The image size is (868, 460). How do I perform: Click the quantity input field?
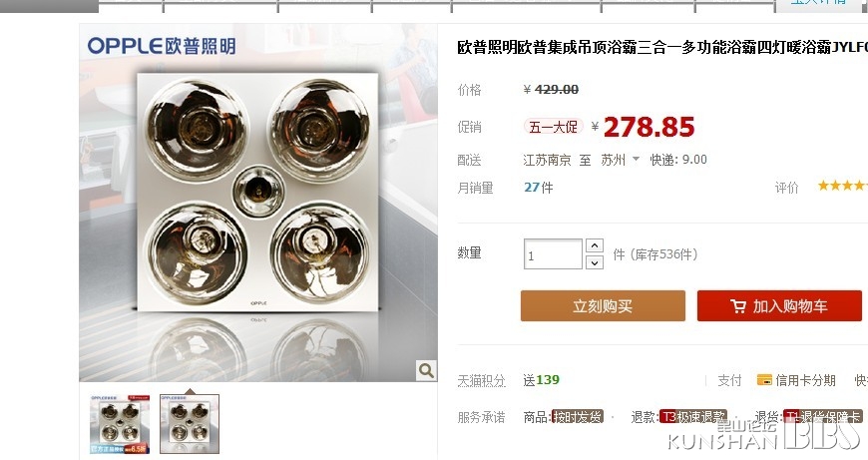tap(553, 254)
